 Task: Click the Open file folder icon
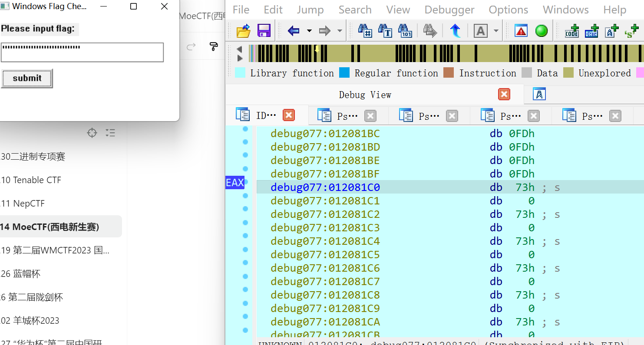(244, 31)
